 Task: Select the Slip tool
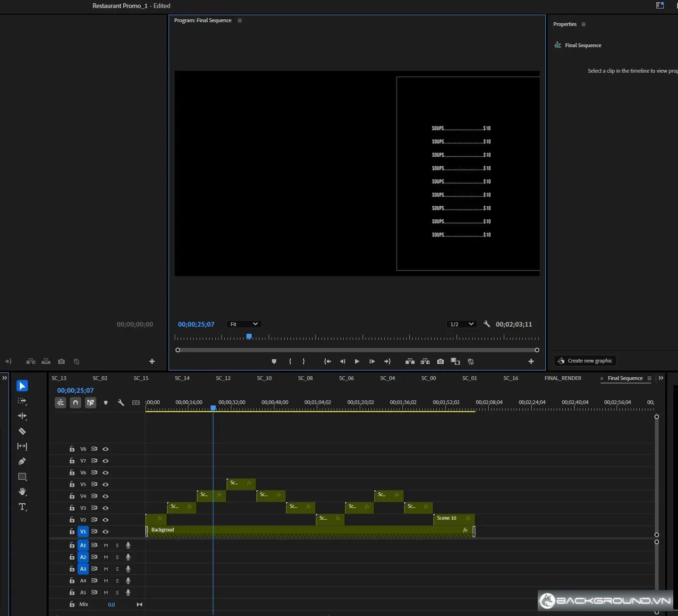tap(22, 446)
